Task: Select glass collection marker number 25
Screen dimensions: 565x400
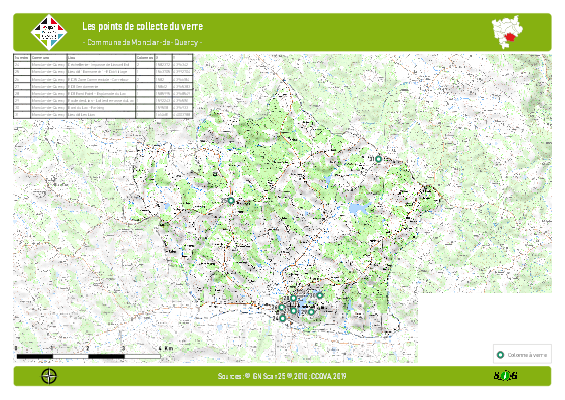Action: click(x=231, y=201)
